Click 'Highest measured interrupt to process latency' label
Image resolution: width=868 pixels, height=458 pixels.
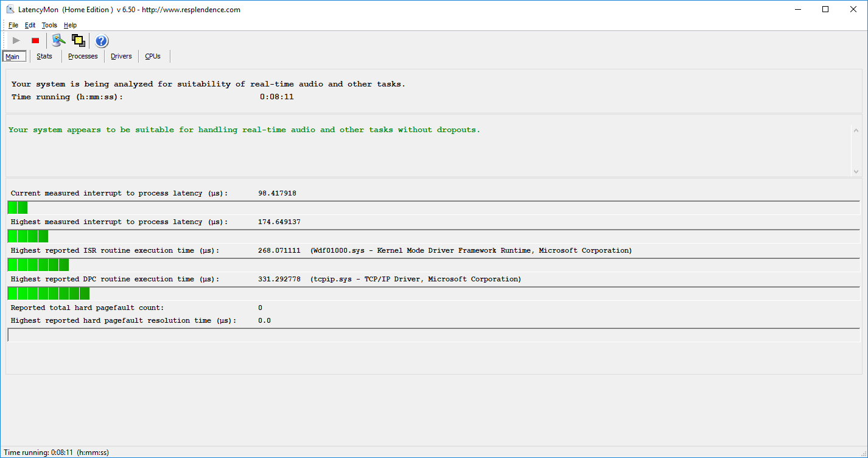tap(119, 222)
